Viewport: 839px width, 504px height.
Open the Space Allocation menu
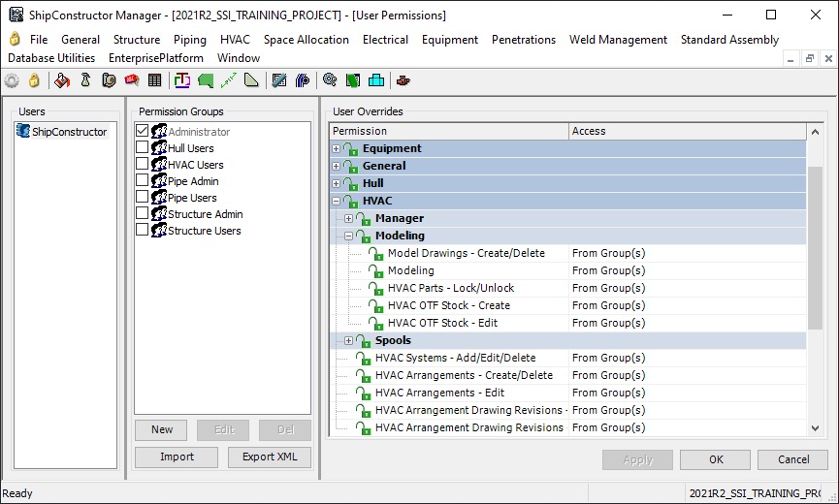click(307, 40)
